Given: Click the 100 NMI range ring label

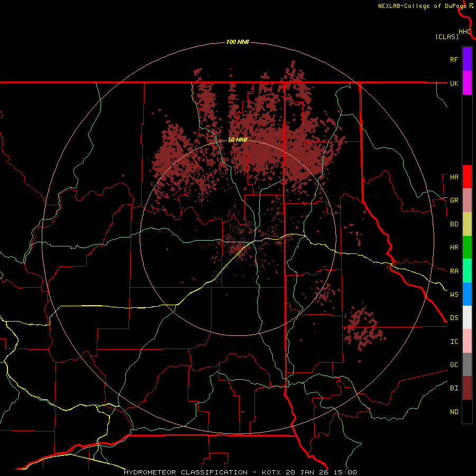Looking at the screenshot, I should [x=237, y=42].
